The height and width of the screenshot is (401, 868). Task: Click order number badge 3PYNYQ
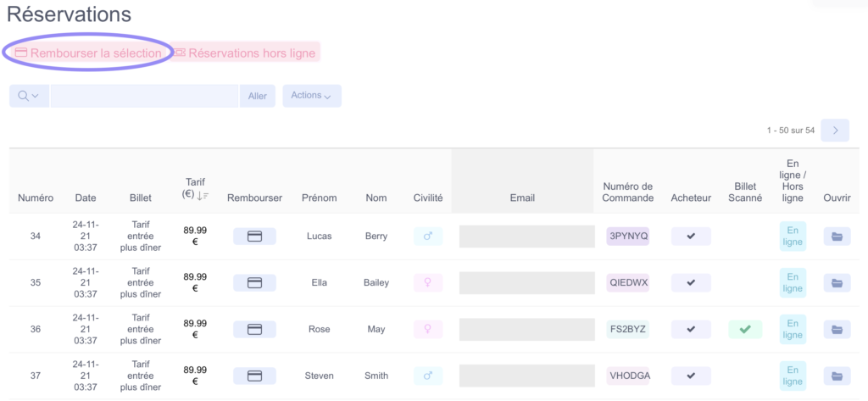pyautogui.click(x=628, y=237)
